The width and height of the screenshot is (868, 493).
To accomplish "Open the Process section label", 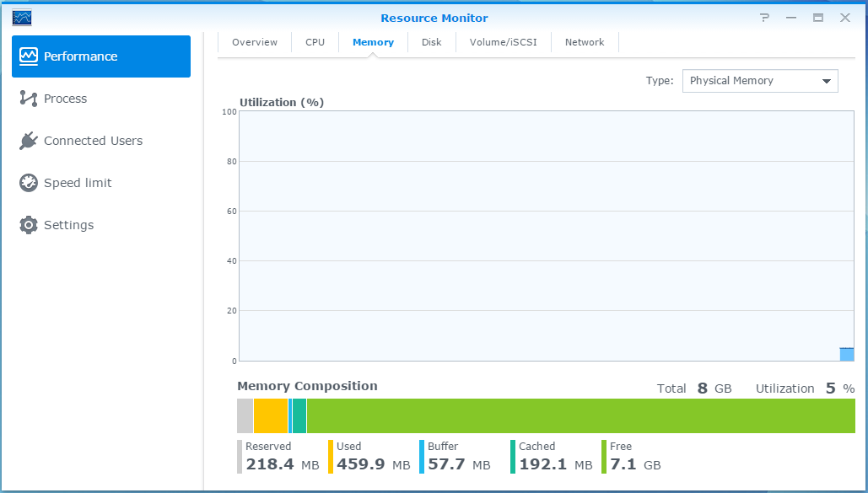I will [66, 99].
